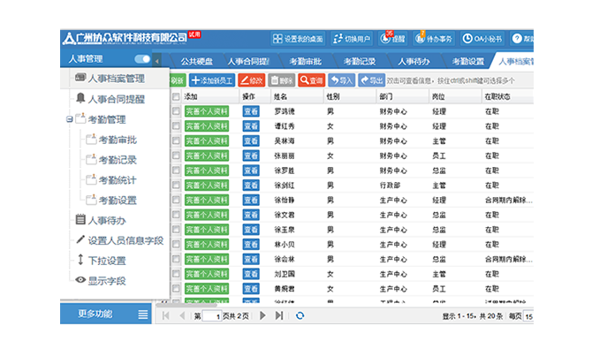Go to the next page arrow
The image size is (592, 364).
(x=262, y=315)
